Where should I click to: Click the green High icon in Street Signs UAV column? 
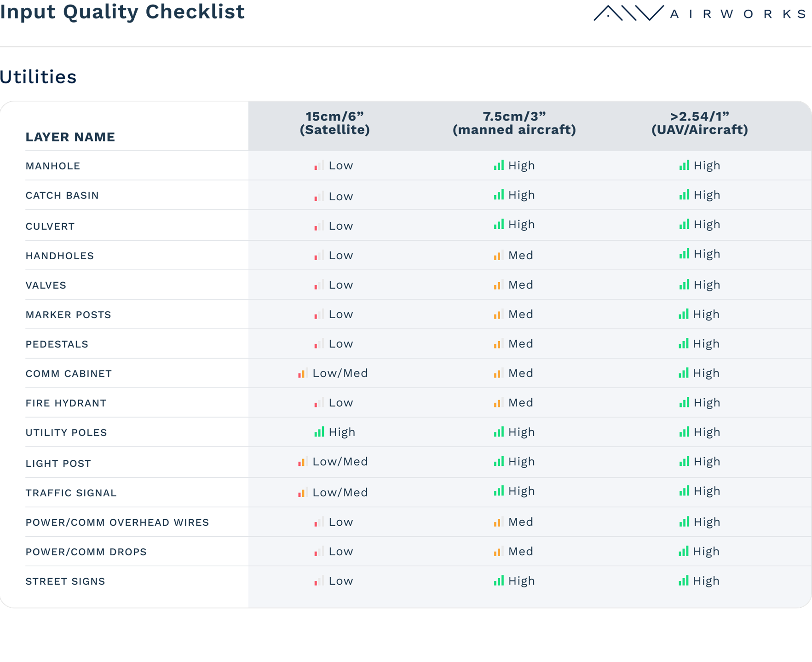(x=683, y=581)
